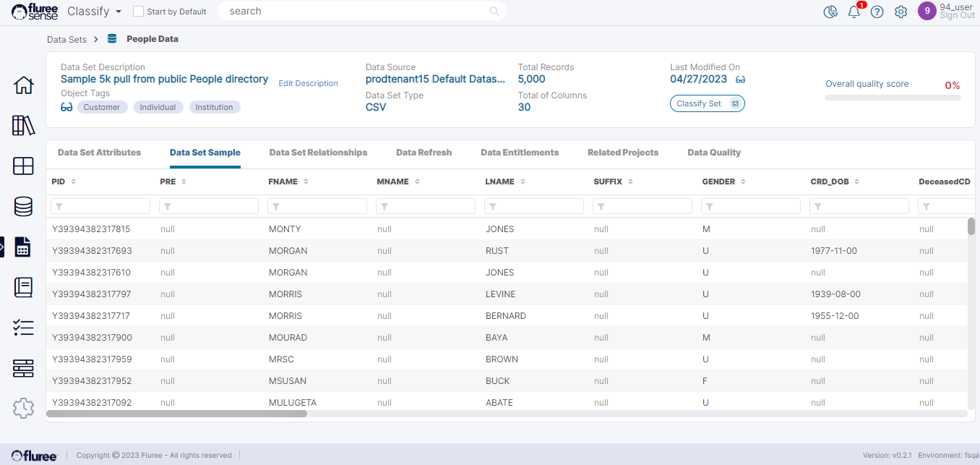Viewport: 980px width, 465px height.
Task: Click the pie chart analytics icon
Action: (830, 12)
